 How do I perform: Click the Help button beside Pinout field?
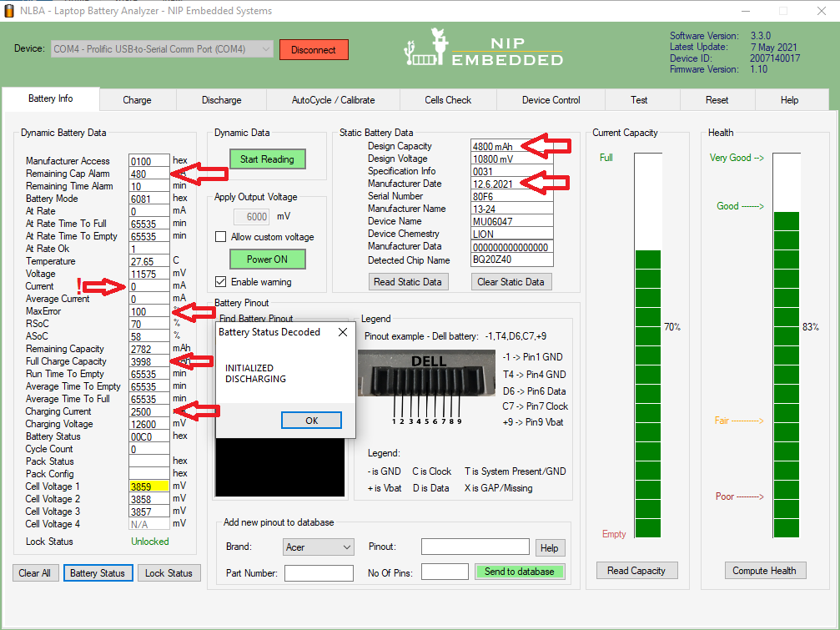click(x=549, y=548)
